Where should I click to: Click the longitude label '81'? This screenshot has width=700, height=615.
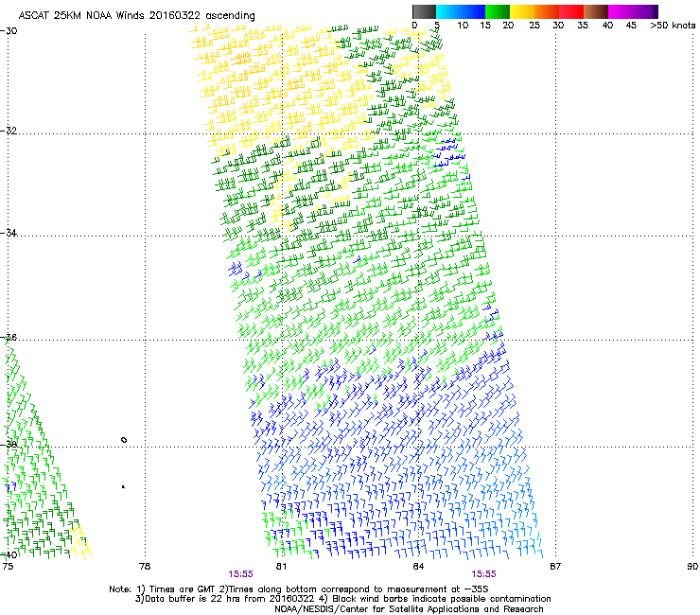click(x=281, y=567)
